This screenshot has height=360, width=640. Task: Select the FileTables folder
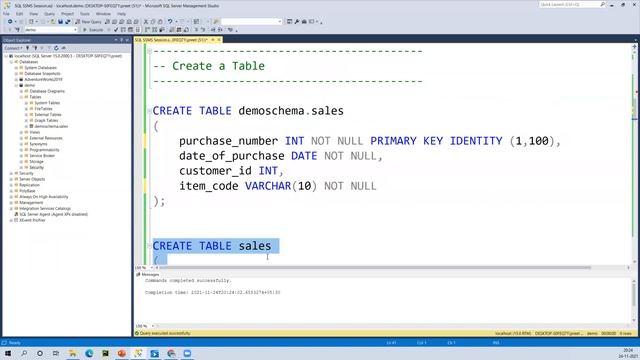pos(43,109)
